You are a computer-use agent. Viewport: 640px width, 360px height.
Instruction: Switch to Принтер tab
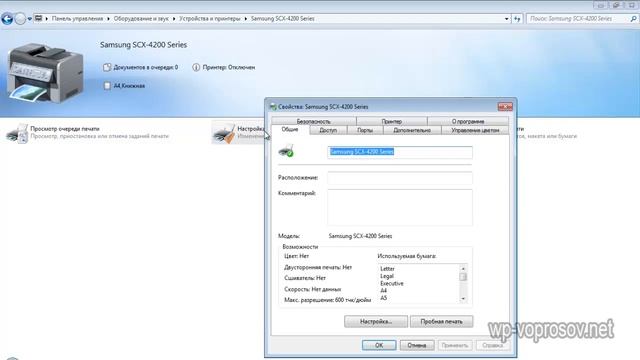coord(391,121)
